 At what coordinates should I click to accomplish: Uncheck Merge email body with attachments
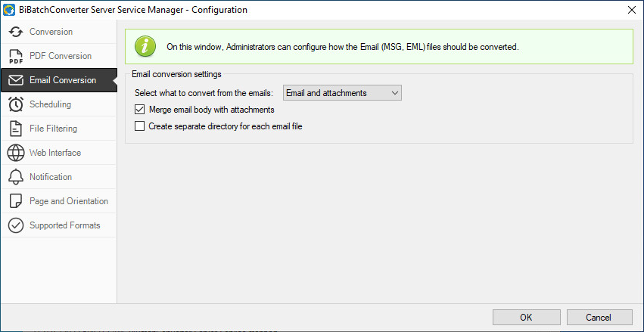[x=140, y=110]
